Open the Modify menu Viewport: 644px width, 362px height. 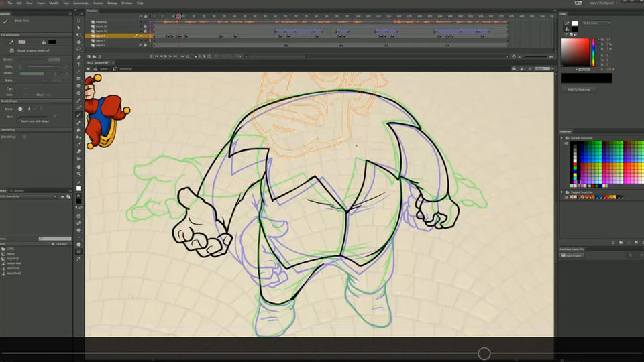(x=54, y=3)
